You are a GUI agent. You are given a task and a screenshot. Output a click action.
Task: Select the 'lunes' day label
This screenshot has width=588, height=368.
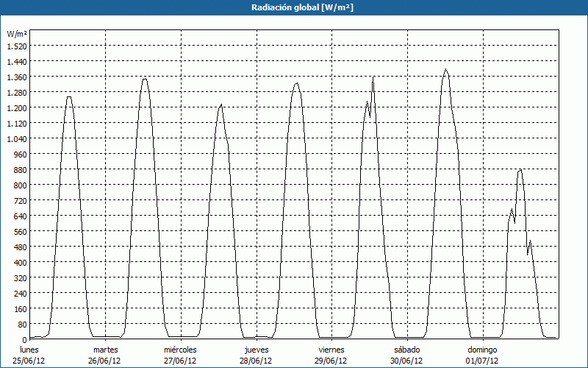29,350
